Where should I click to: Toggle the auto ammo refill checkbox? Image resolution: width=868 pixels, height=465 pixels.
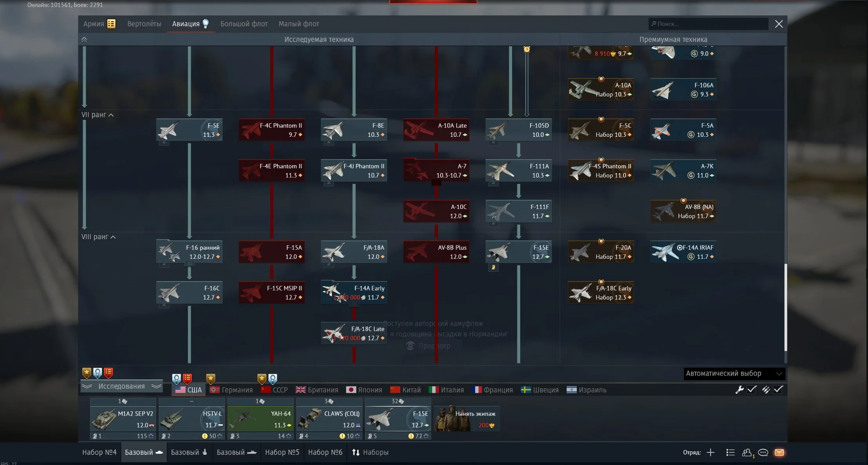click(778, 389)
